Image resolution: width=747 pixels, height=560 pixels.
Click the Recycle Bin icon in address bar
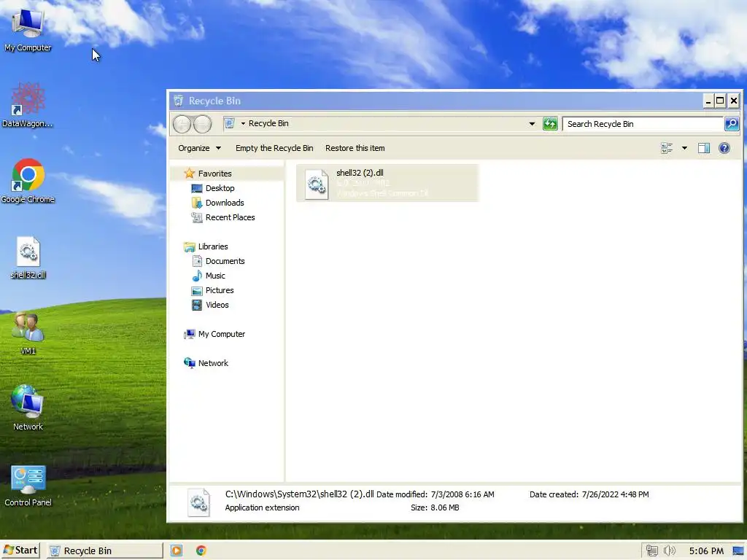coord(229,123)
